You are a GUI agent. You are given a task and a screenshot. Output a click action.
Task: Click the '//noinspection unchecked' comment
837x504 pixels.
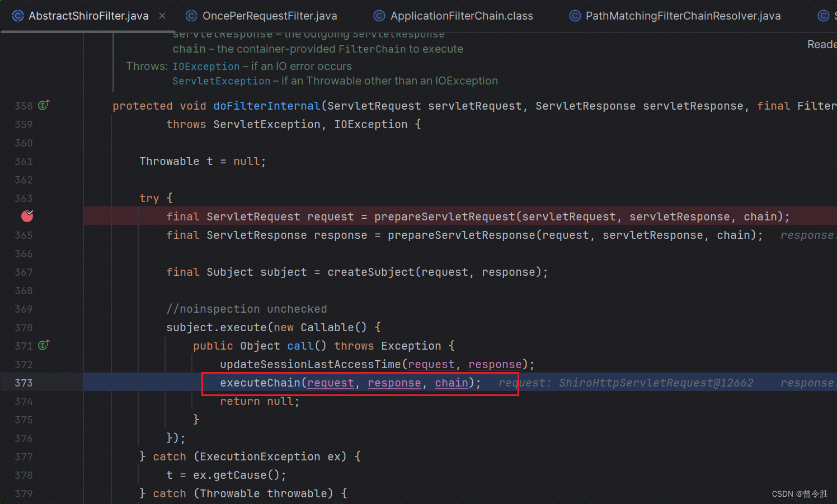247,309
